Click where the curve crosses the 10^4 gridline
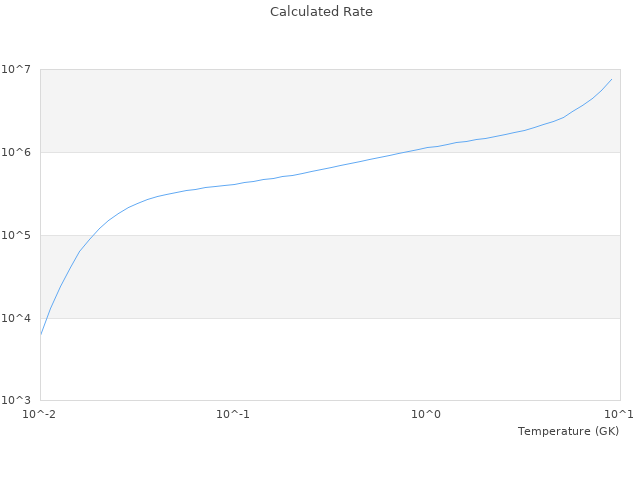 (x=47, y=318)
